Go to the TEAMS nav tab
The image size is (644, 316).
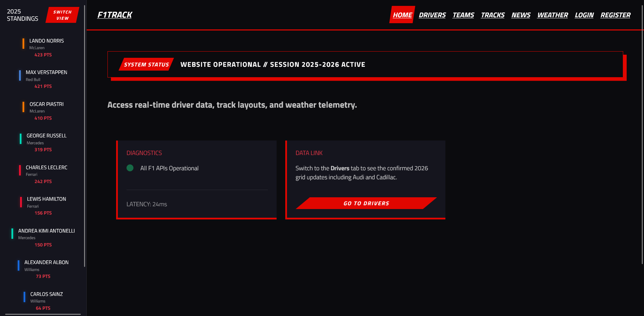463,15
